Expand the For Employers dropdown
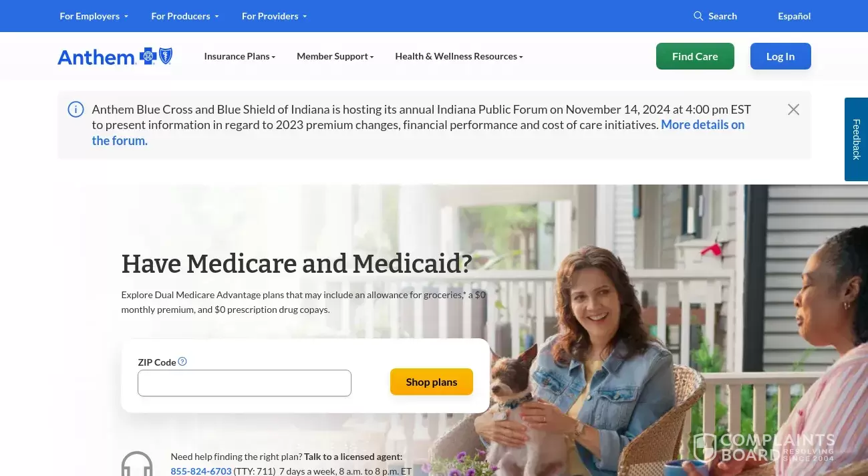 [x=94, y=16]
